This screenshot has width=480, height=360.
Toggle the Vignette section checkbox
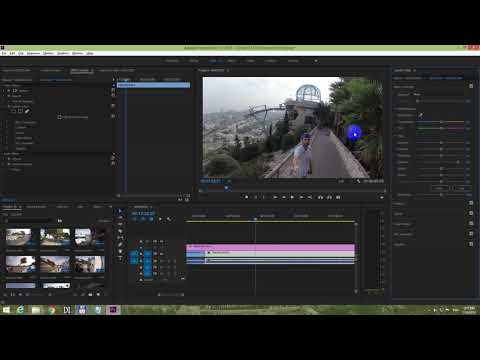coord(471,244)
